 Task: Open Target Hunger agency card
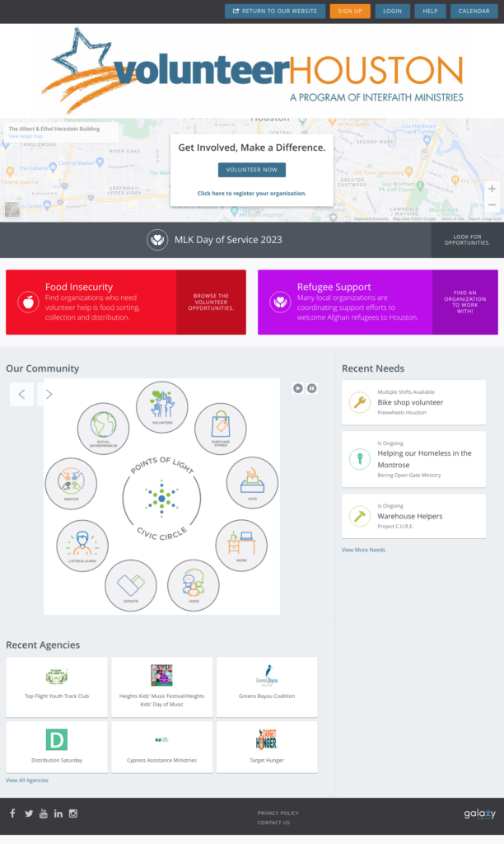point(267,747)
